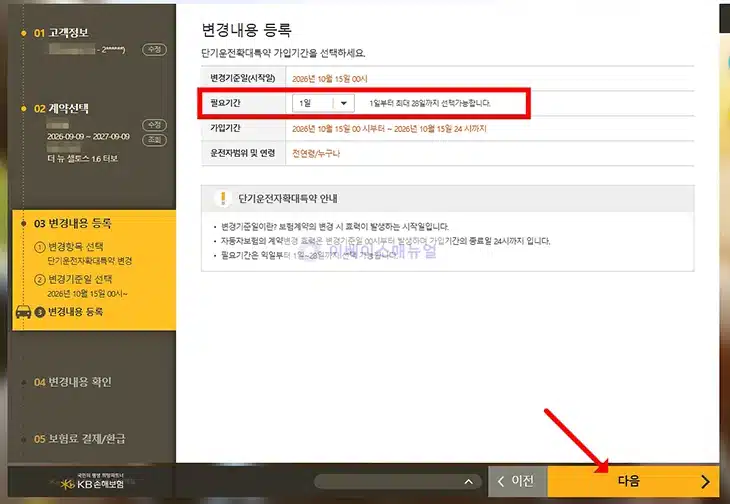Image resolution: width=730 pixels, height=504 pixels.
Task: Click substep 2 변경기준일 선택
Action: (x=74, y=279)
